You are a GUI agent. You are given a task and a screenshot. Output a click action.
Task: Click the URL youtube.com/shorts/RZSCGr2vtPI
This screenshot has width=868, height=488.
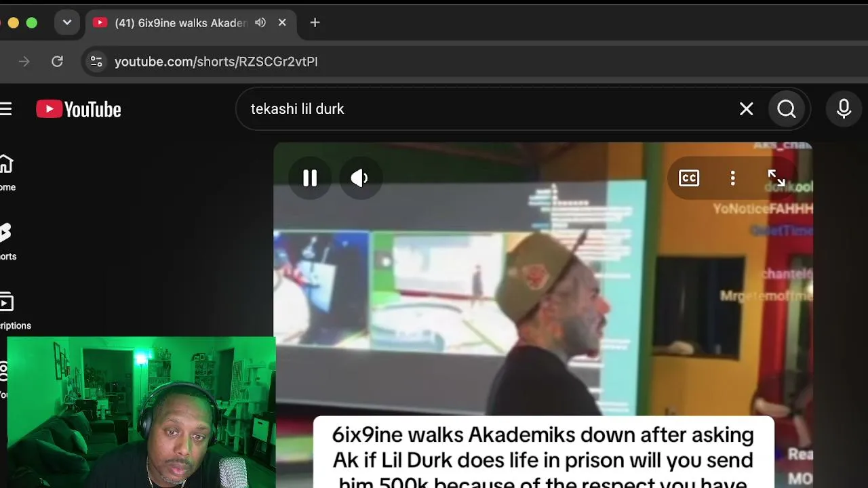(216, 62)
